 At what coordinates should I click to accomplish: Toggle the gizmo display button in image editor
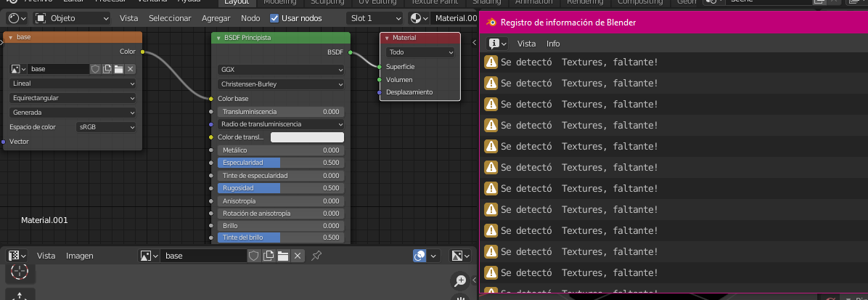pyautogui.click(x=424, y=256)
